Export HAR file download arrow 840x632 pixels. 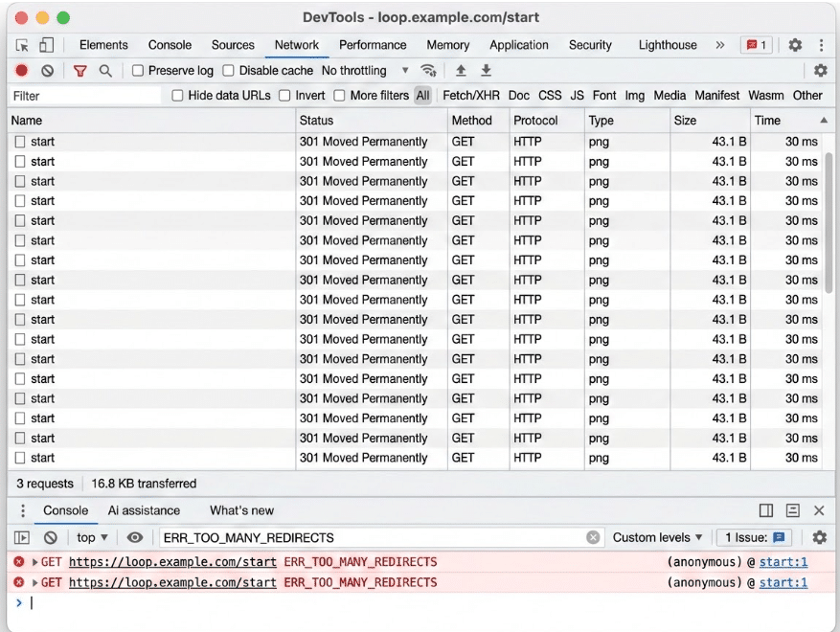pyautogui.click(x=486, y=70)
